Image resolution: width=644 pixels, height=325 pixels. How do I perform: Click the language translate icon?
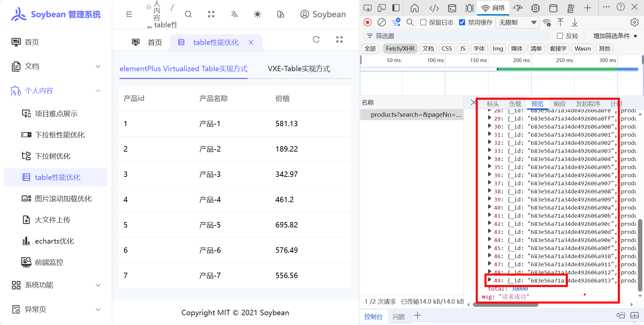tap(234, 14)
